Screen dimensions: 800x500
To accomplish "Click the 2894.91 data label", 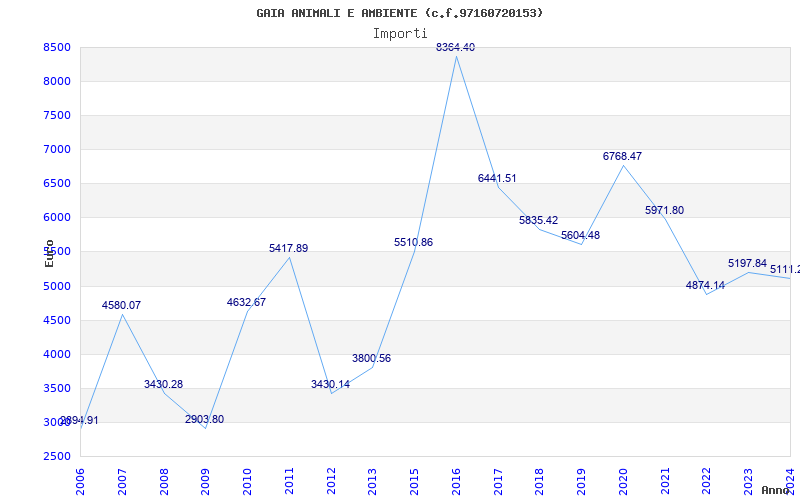I will click(x=79, y=421).
